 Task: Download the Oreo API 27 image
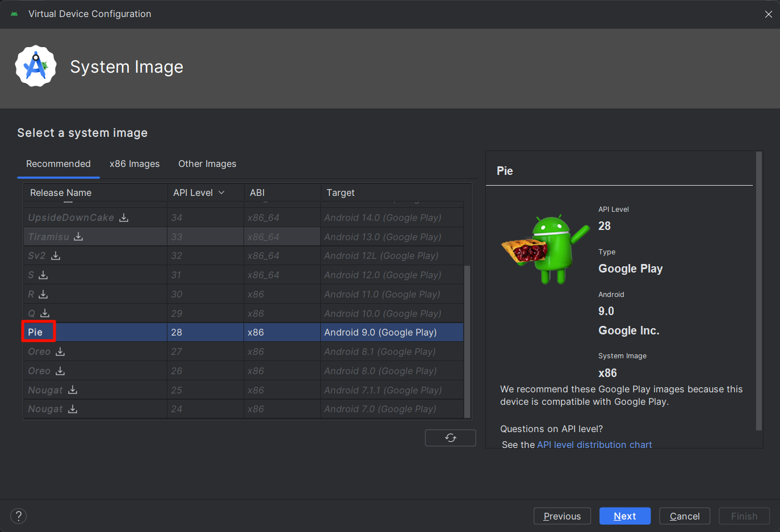[60, 351]
